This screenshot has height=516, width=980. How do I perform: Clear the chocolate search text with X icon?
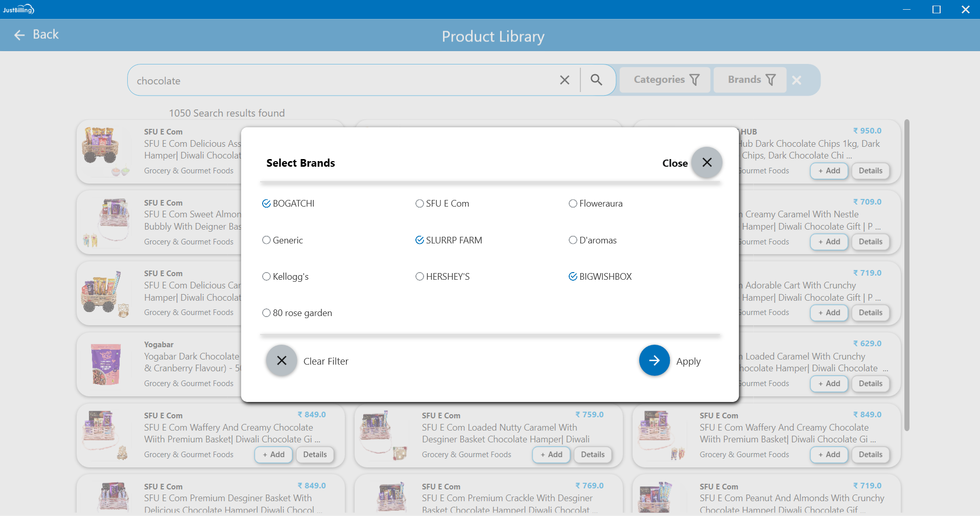pos(564,80)
